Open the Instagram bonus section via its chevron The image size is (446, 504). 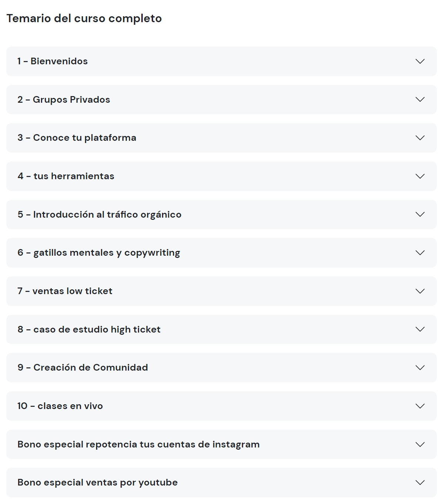420,445
